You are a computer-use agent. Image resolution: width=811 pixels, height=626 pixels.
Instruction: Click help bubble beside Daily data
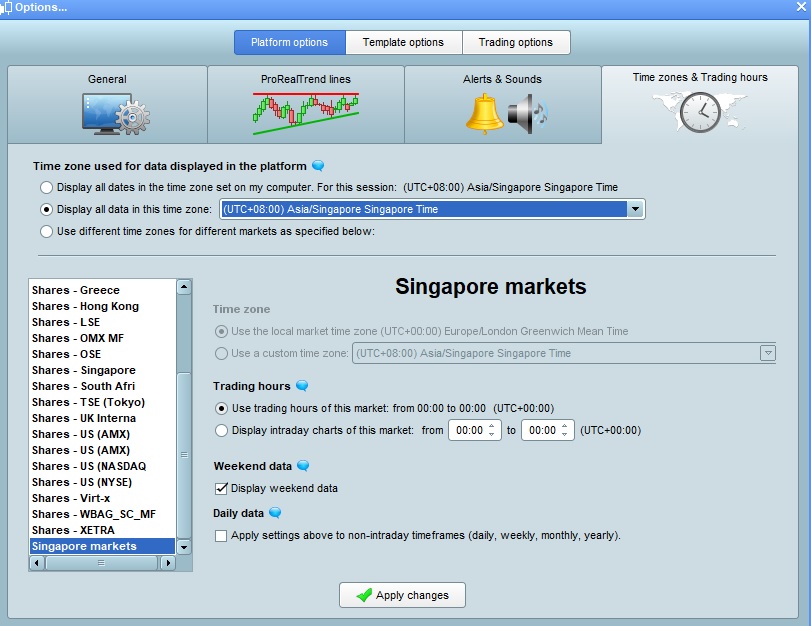click(275, 513)
